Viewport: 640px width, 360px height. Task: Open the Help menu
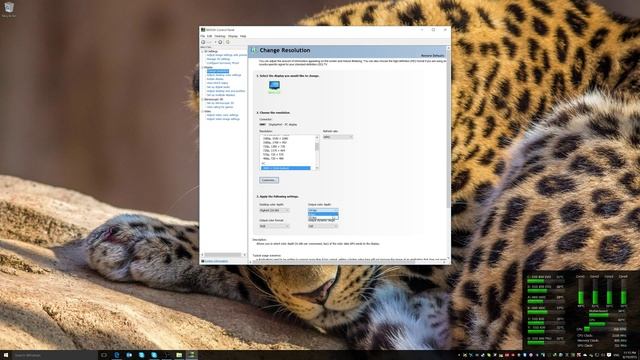tap(243, 36)
